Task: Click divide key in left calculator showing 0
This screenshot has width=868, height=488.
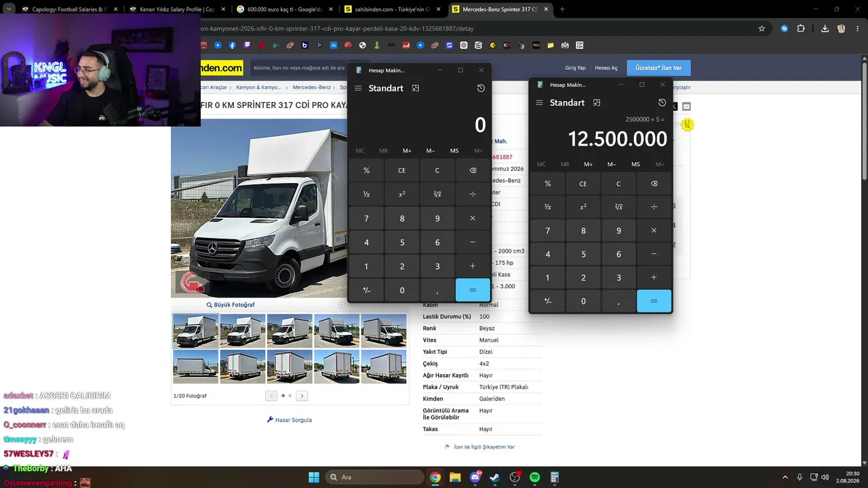Action: pos(473,194)
